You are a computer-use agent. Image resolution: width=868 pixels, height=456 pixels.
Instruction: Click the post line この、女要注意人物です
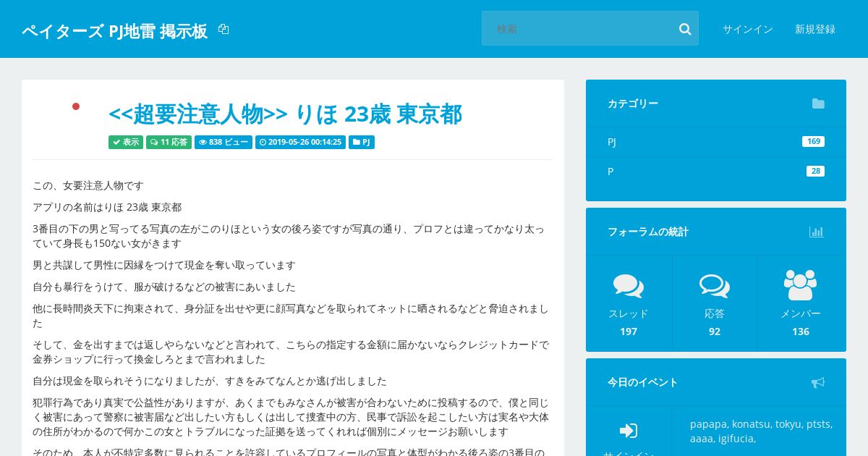click(88, 185)
